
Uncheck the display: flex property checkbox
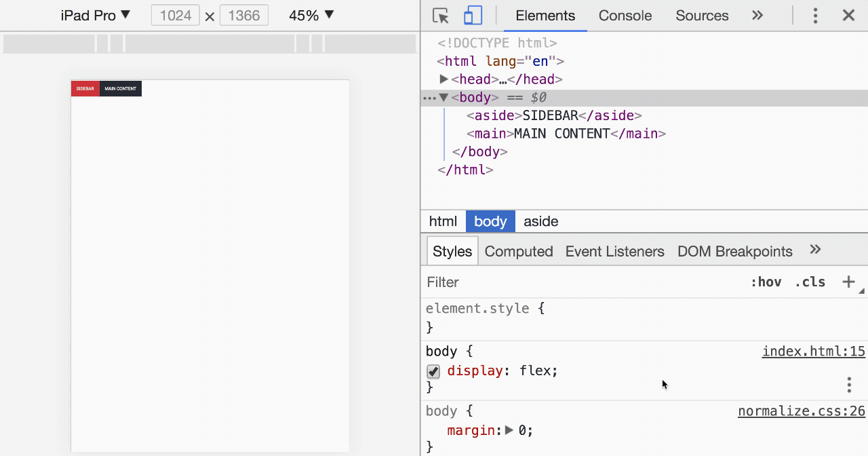433,371
